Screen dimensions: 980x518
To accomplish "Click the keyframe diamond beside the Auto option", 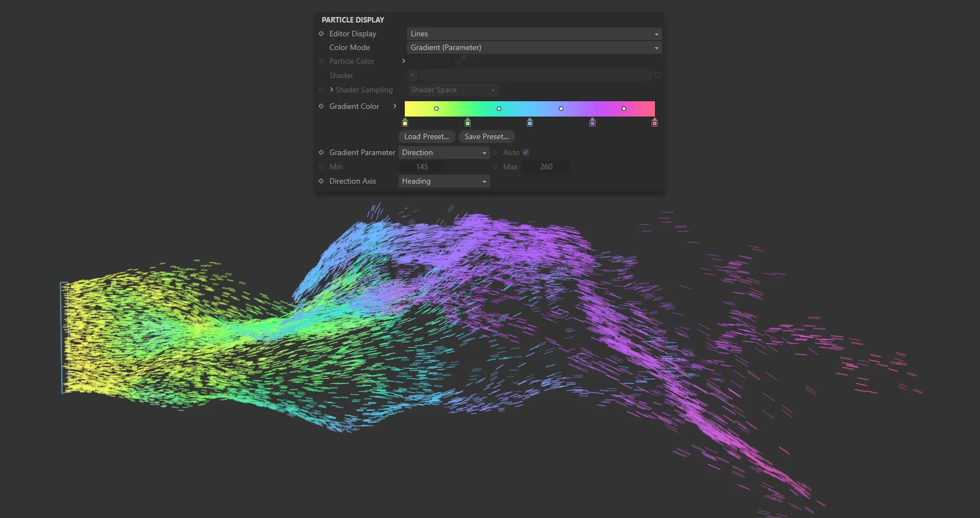I will (x=494, y=152).
